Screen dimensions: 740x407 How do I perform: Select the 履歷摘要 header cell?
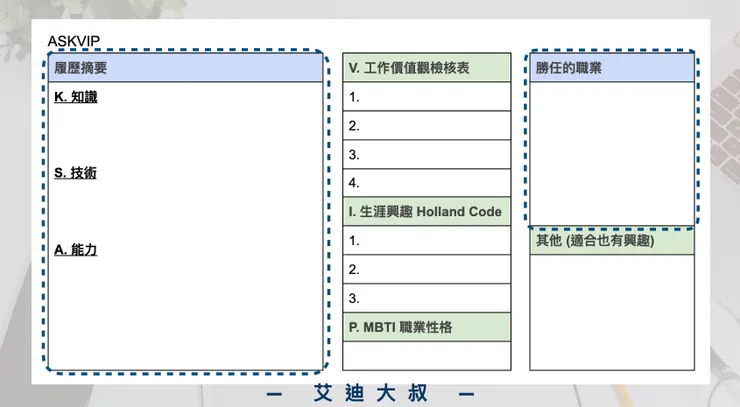click(185, 68)
